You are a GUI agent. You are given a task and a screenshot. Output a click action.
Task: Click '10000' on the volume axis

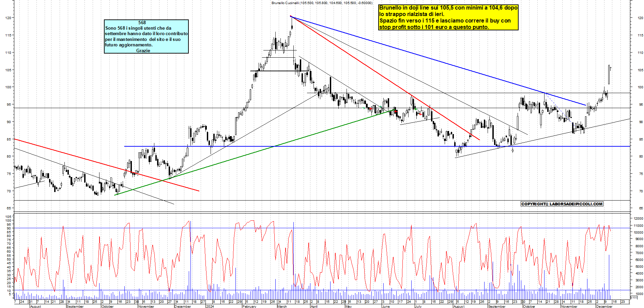pyautogui.click(x=638, y=232)
